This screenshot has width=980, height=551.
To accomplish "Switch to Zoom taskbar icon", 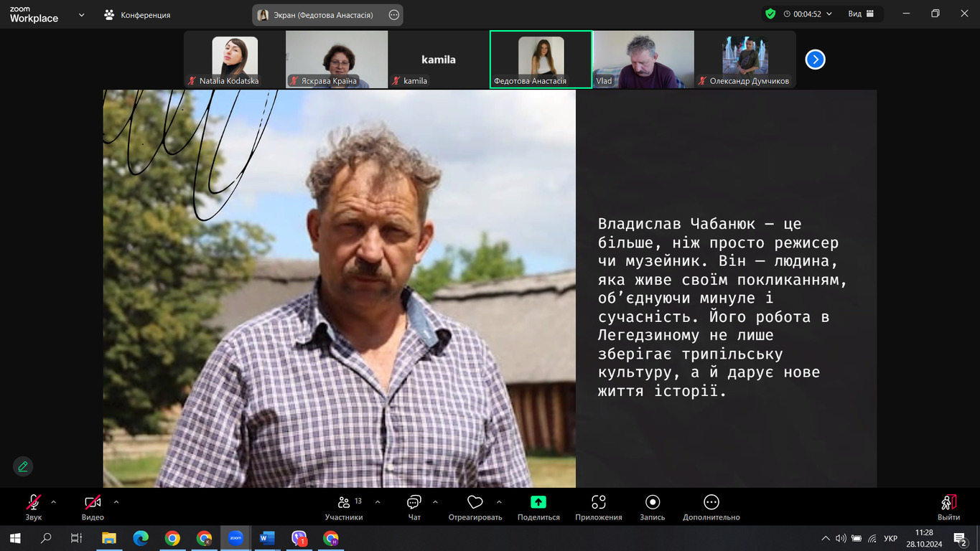I will coord(235,538).
